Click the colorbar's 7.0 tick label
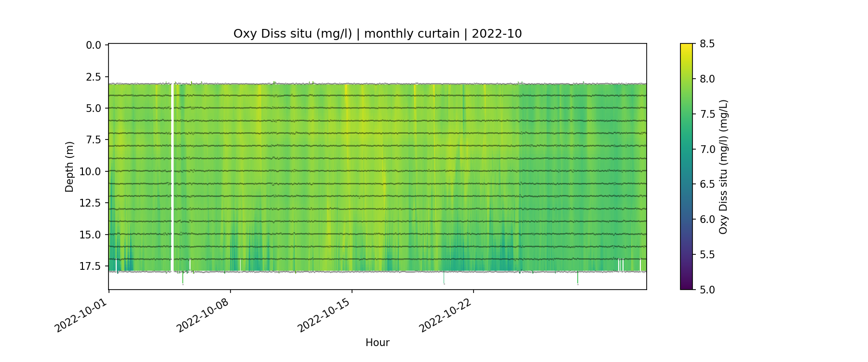Image resolution: width=868 pixels, height=362 pixels. (x=707, y=149)
